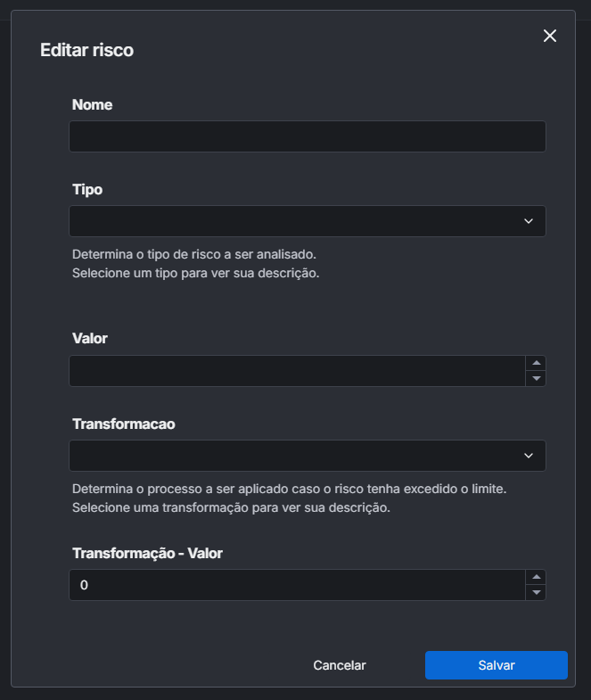Increment Transformação - Valor using up arrow
Viewport: 591px width, 700px height.
pyautogui.click(x=536, y=577)
